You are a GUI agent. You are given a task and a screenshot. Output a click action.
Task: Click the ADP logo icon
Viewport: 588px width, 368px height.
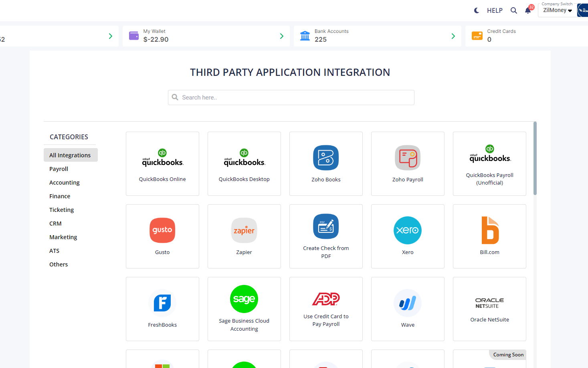pos(326,299)
